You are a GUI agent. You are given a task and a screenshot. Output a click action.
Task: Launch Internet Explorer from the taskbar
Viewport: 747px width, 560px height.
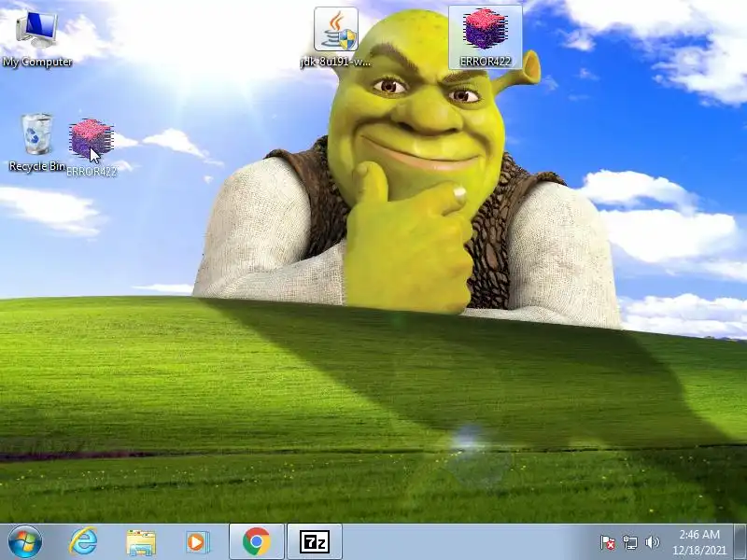83,542
